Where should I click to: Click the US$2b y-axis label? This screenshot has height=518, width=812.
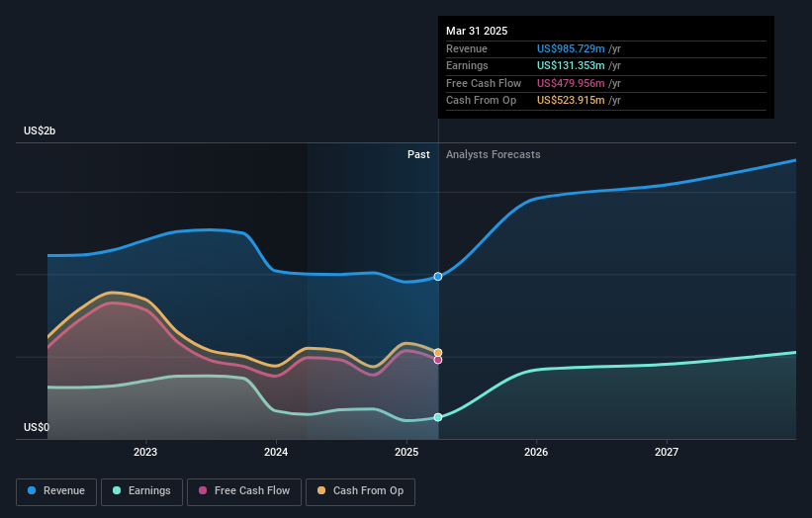pos(40,130)
